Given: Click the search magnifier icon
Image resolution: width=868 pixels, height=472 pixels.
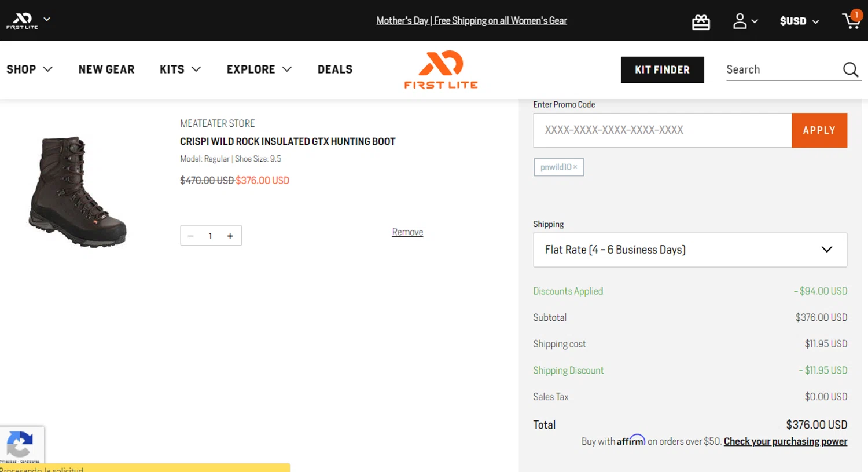Looking at the screenshot, I should click(850, 70).
